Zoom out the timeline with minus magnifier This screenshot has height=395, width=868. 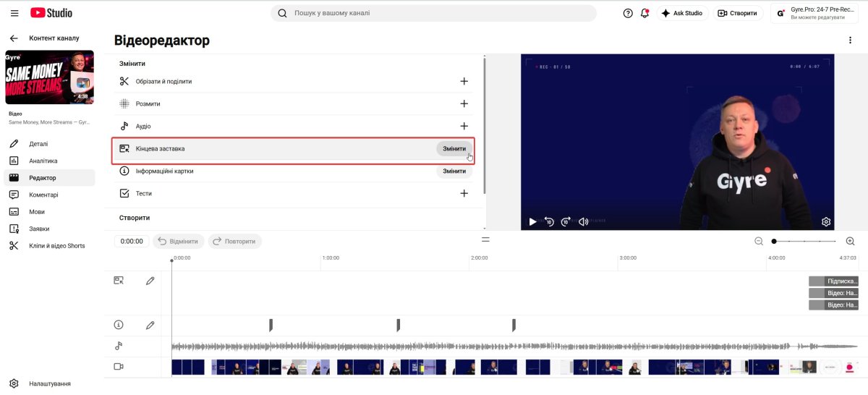(x=759, y=241)
